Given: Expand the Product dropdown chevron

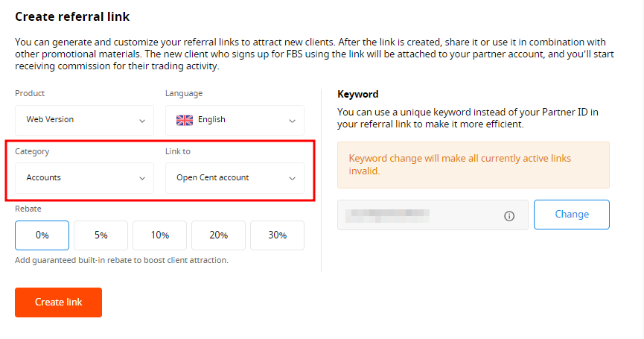Looking at the screenshot, I should (x=142, y=121).
